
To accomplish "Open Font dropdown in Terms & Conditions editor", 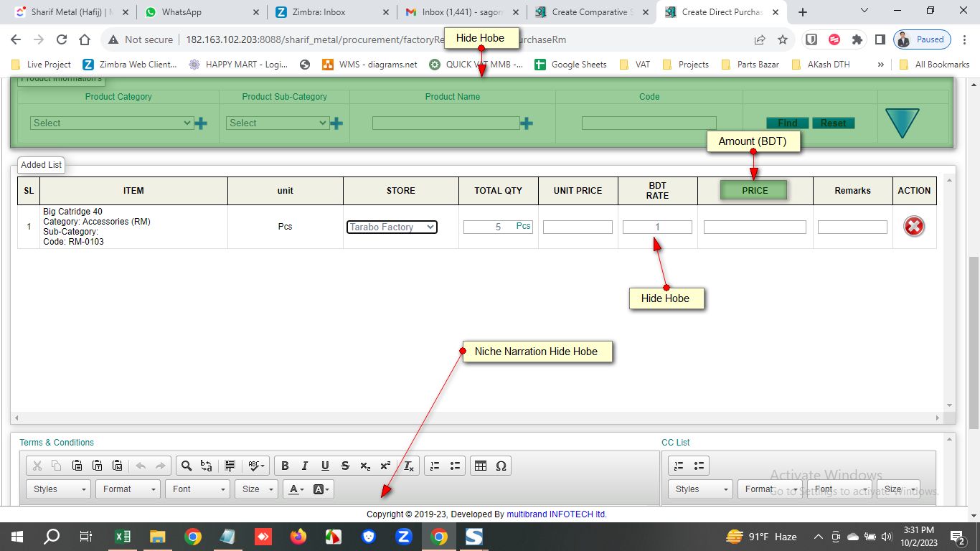I will (x=197, y=489).
